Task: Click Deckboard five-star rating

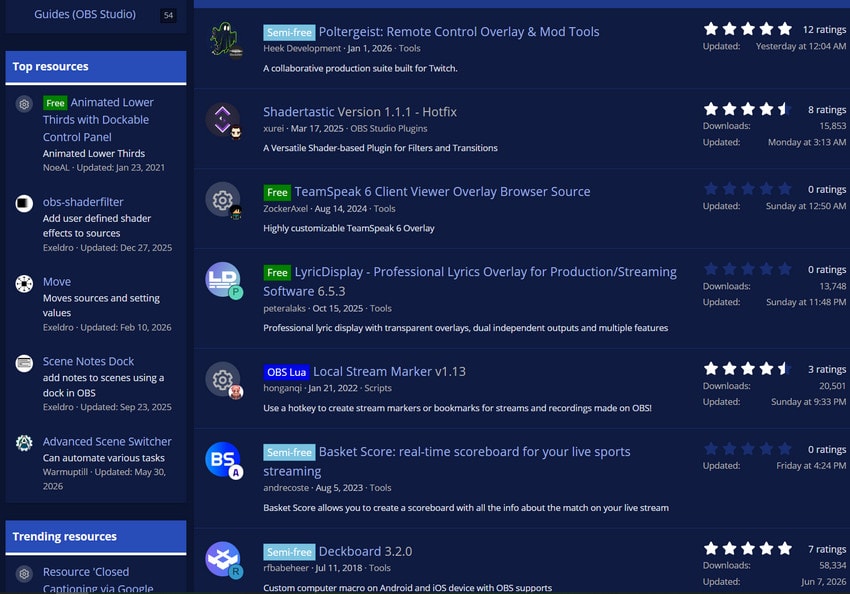Action: (x=748, y=549)
